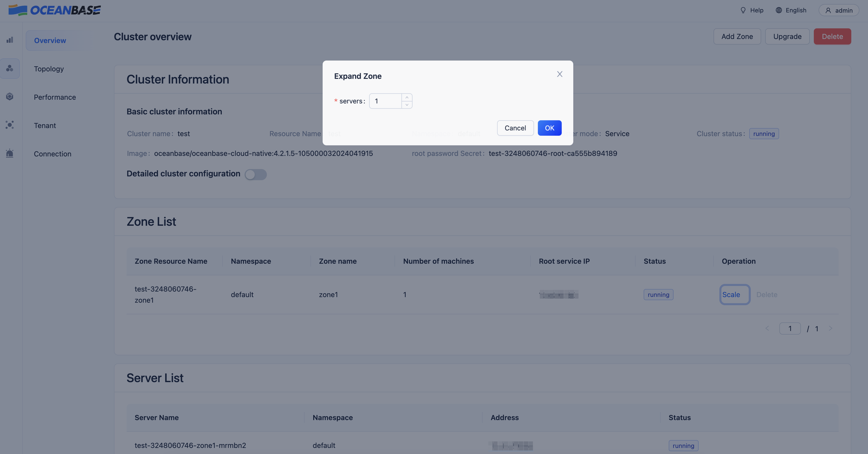Screen dimensions: 868x454
Task: Click the Cluster status running tag
Action: (x=764, y=134)
